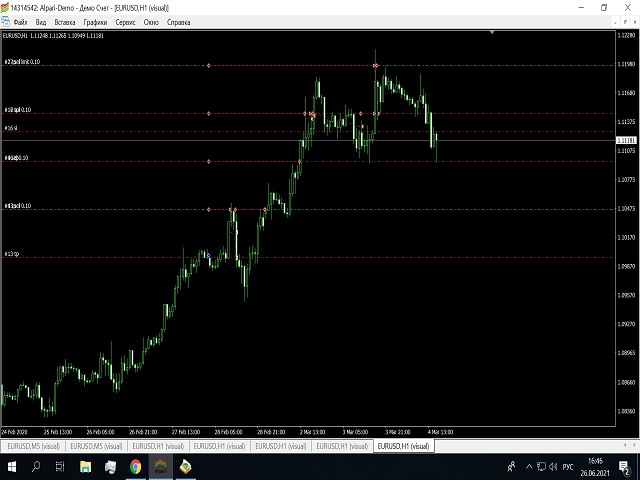Click the 24 Feb 2020 time axis label

click(14, 432)
